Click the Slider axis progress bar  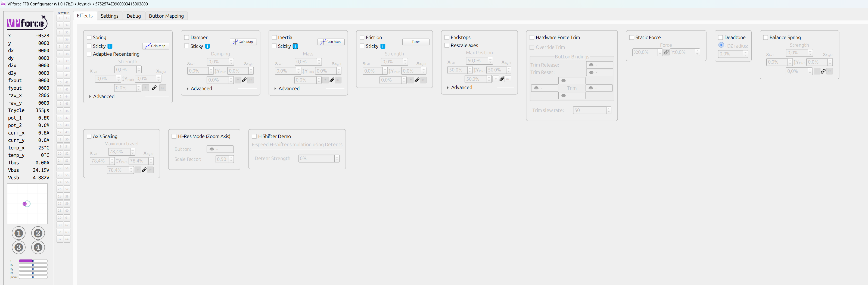tap(33, 278)
